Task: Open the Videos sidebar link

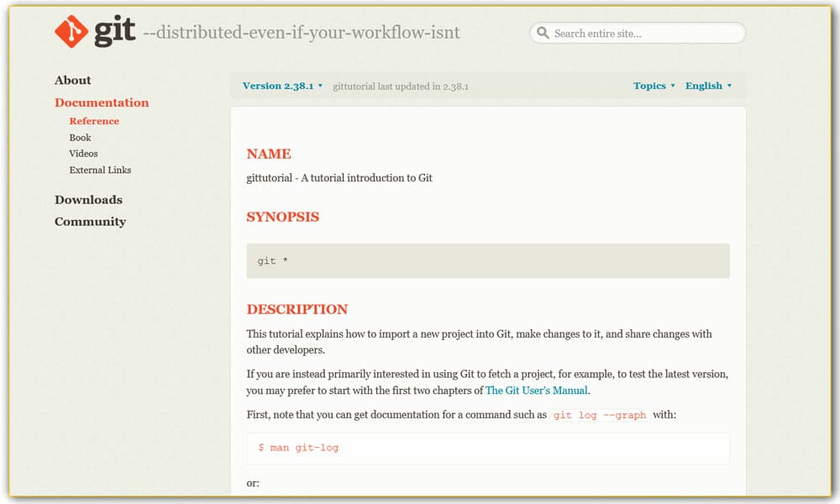Action: (83, 154)
